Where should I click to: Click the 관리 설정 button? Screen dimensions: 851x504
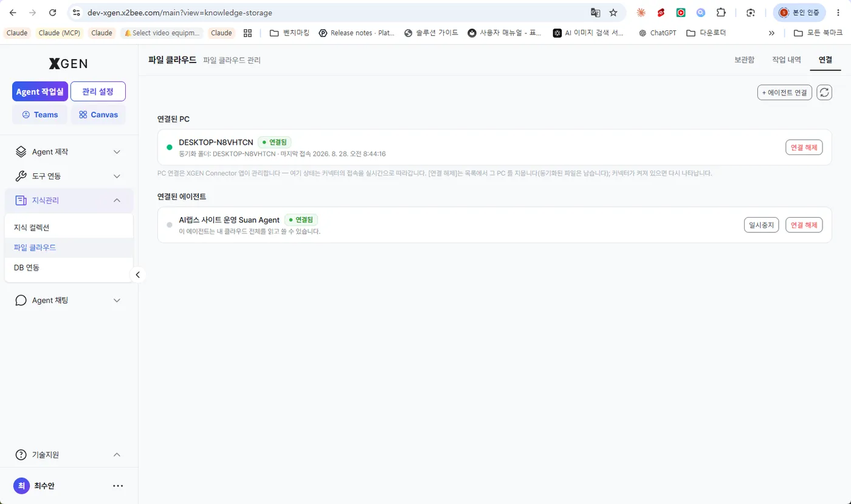(x=98, y=91)
